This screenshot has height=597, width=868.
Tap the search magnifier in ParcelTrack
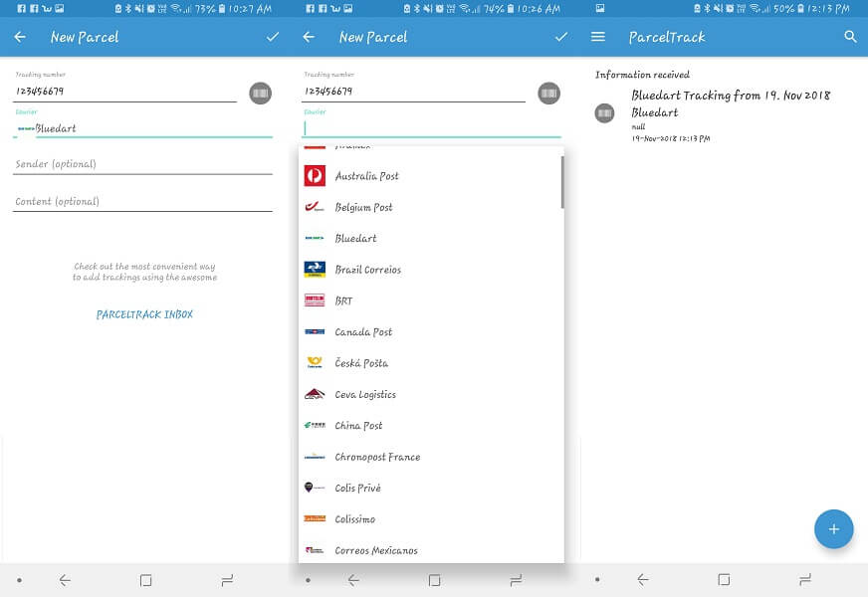click(850, 37)
